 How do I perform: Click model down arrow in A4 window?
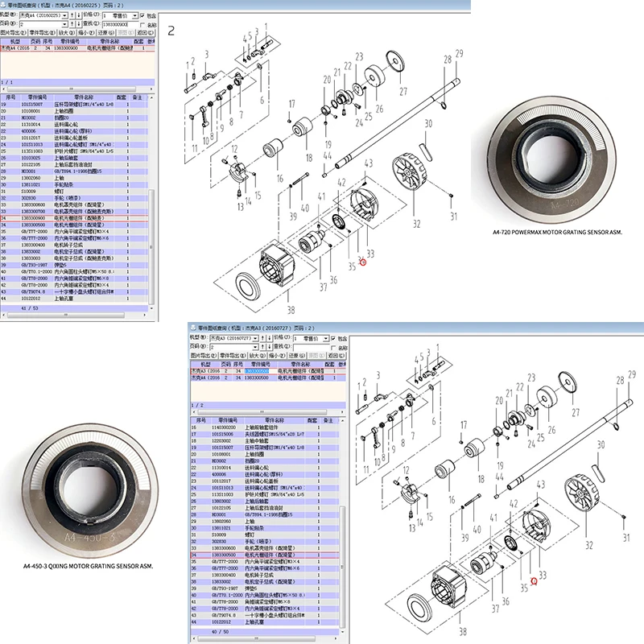[79, 15]
